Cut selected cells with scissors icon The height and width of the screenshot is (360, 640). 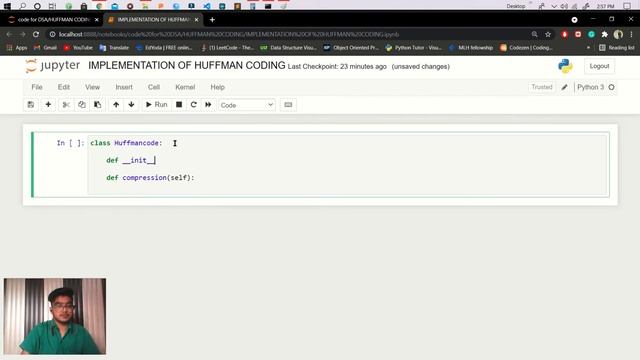[66, 105]
